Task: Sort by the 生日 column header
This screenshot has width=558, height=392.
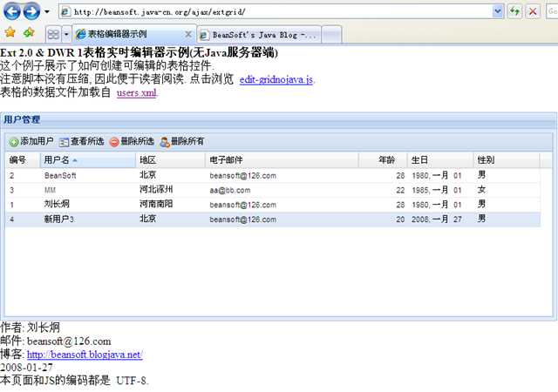Action: pos(440,160)
